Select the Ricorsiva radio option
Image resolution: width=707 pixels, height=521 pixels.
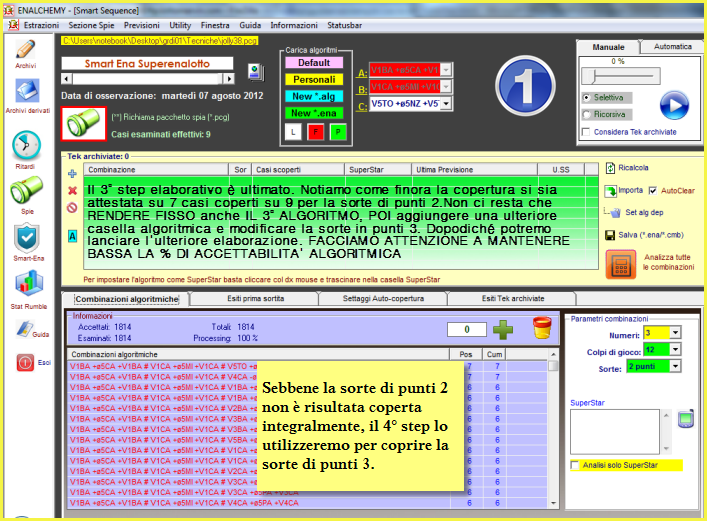[x=587, y=115]
